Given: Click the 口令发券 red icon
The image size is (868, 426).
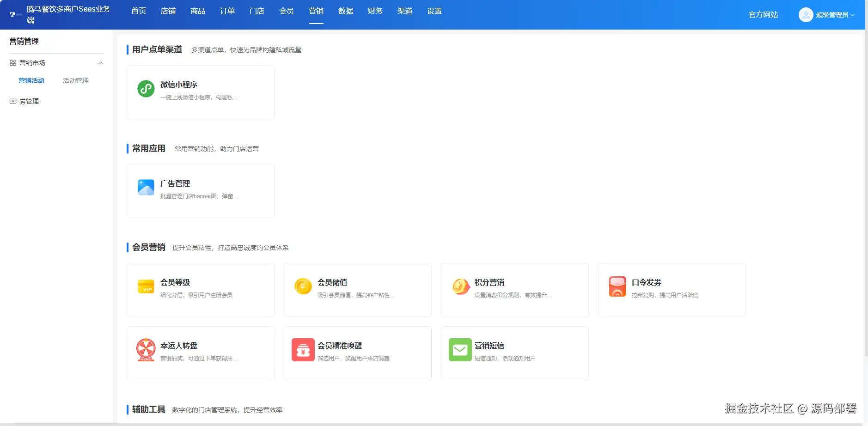Looking at the screenshot, I should click(x=617, y=286).
